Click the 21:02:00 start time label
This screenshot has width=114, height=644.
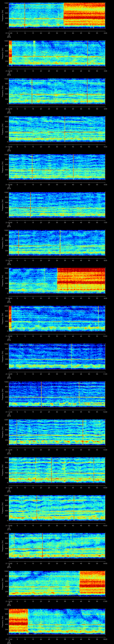point(9,71)
